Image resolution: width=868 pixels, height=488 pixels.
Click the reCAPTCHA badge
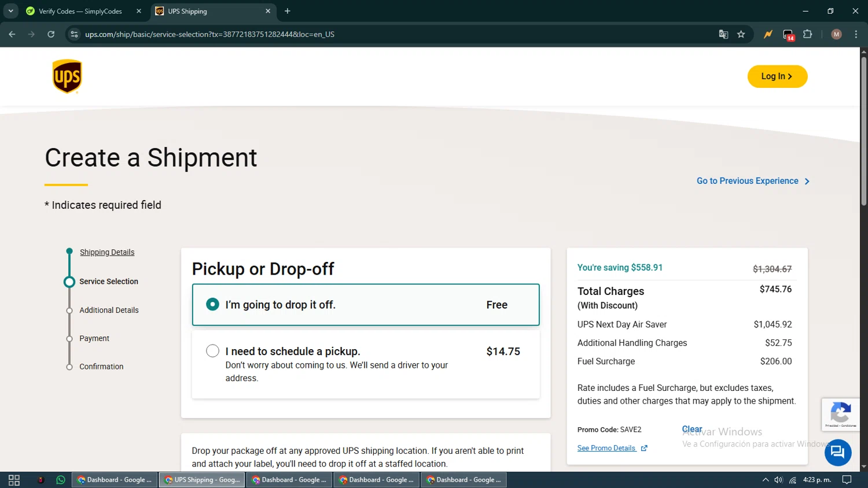840,414
